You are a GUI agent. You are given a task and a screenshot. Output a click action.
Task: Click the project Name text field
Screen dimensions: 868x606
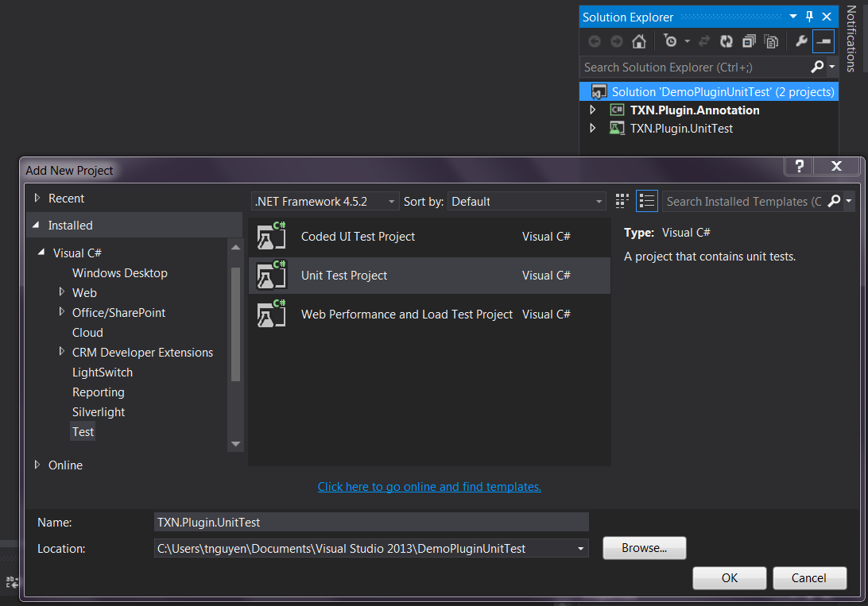click(x=371, y=522)
